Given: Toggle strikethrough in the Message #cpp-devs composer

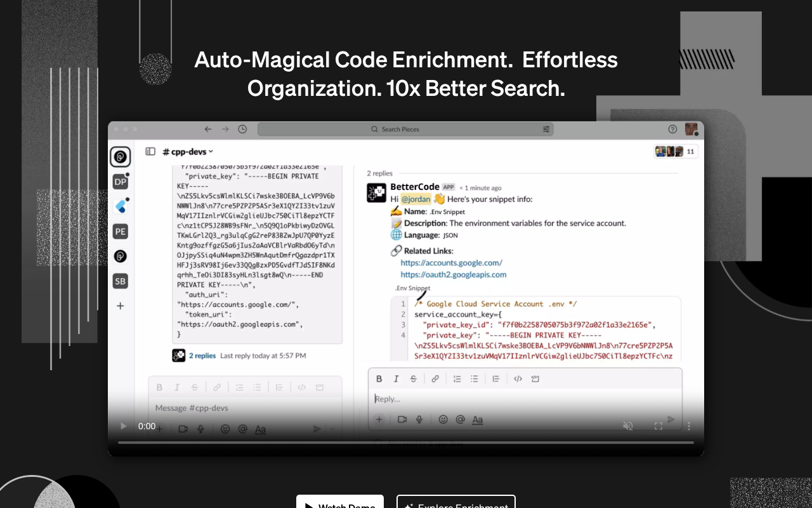Looking at the screenshot, I should click(195, 387).
